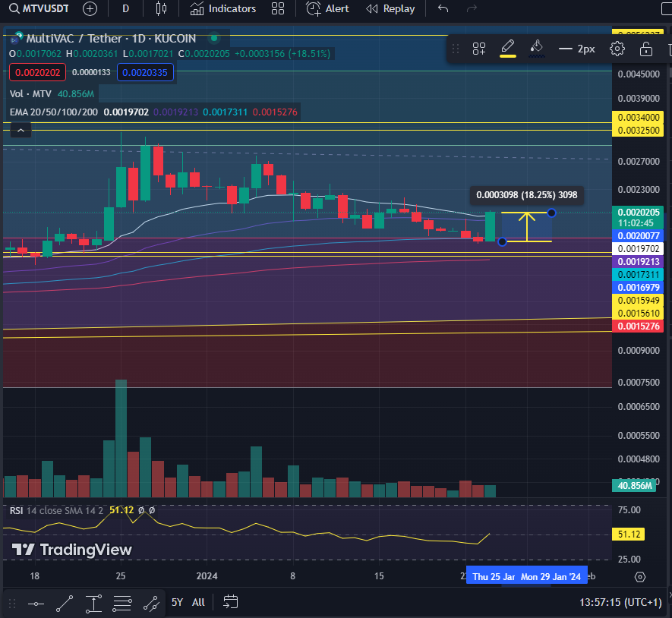Open the go to date calendar icon
The image size is (672, 618).
tap(231, 602)
